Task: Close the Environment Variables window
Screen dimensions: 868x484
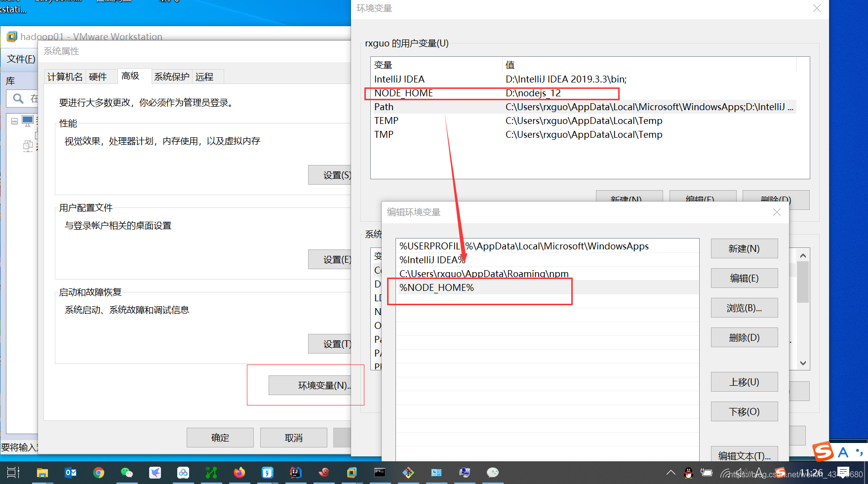Action: (817, 8)
